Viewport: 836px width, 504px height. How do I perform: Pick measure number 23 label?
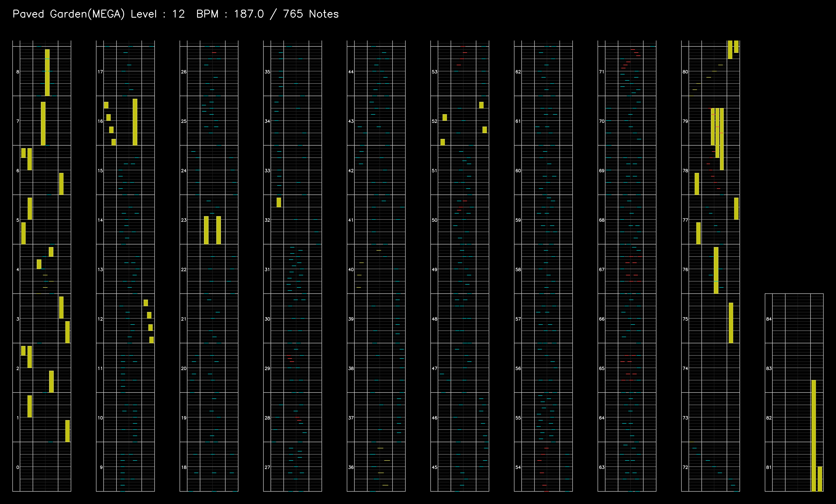[184, 220]
